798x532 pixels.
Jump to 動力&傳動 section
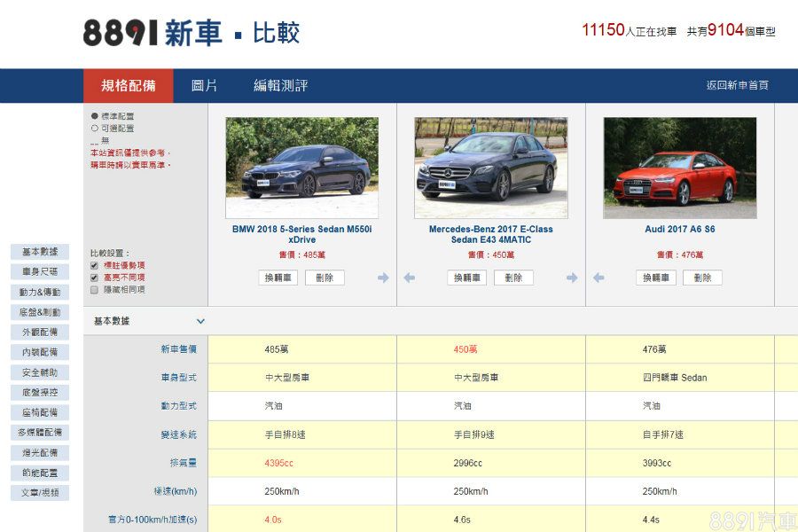pyautogui.click(x=40, y=292)
